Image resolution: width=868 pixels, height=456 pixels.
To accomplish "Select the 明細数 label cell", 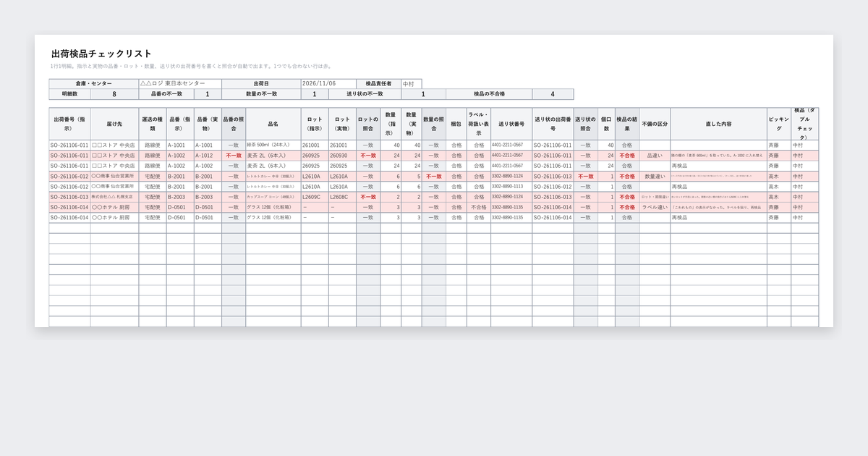I will pyautogui.click(x=69, y=94).
